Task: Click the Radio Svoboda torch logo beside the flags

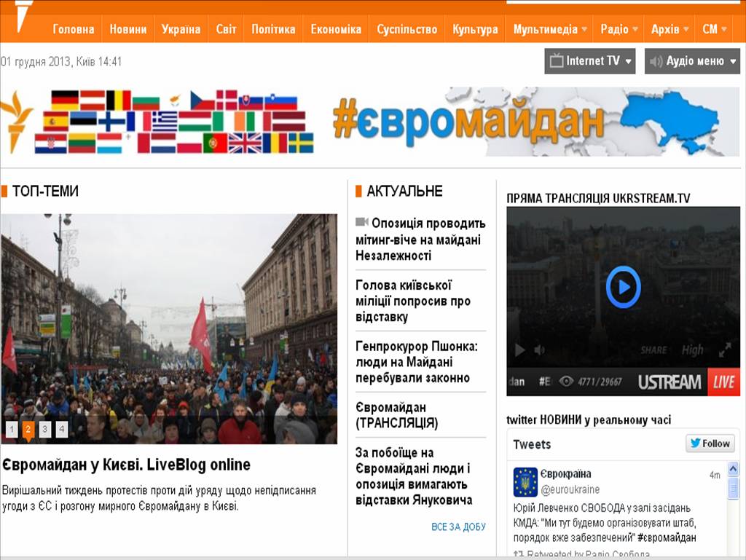Action: (15, 122)
